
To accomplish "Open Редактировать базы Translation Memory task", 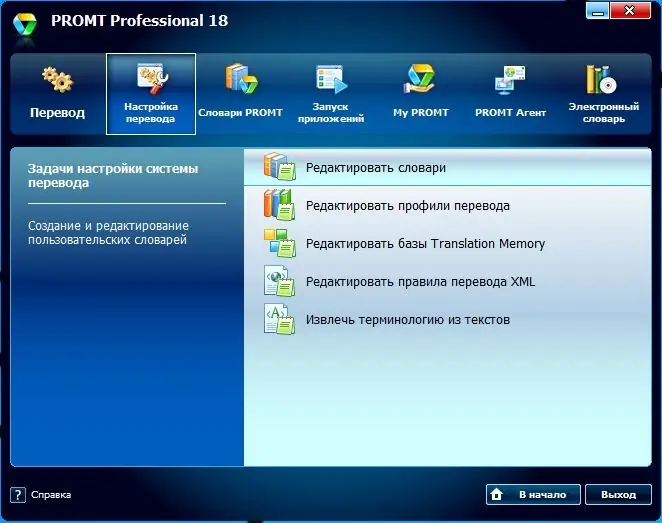I will click(448, 244).
